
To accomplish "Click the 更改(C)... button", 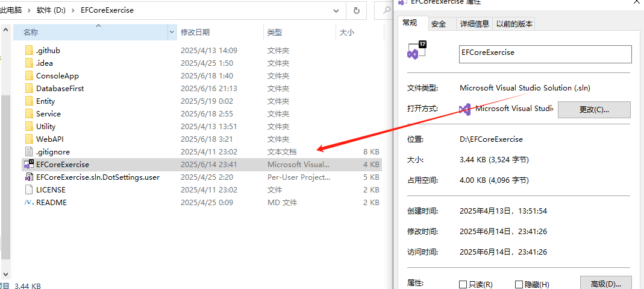I will tap(594, 110).
